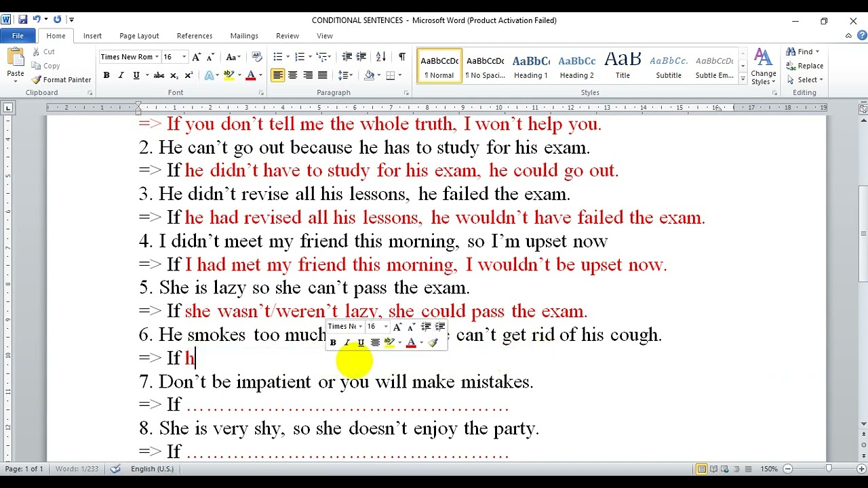Toggle Justify alignment
Image resolution: width=868 pixels, height=488 pixels.
tap(323, 75)
